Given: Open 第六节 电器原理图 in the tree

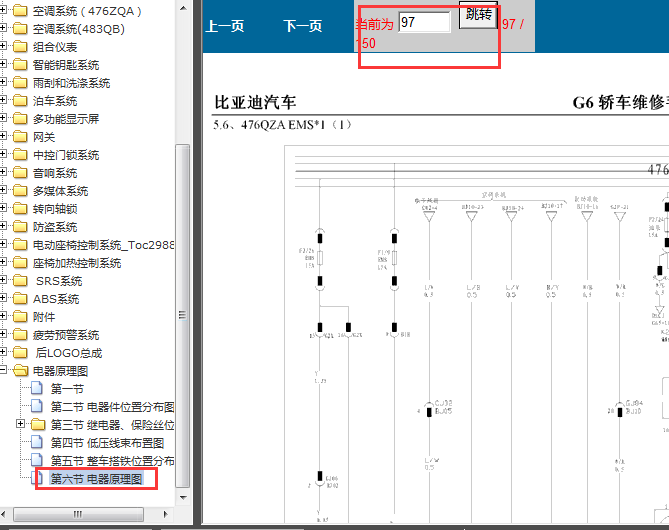Looking at the screenshot, I should tap(96, 479).
